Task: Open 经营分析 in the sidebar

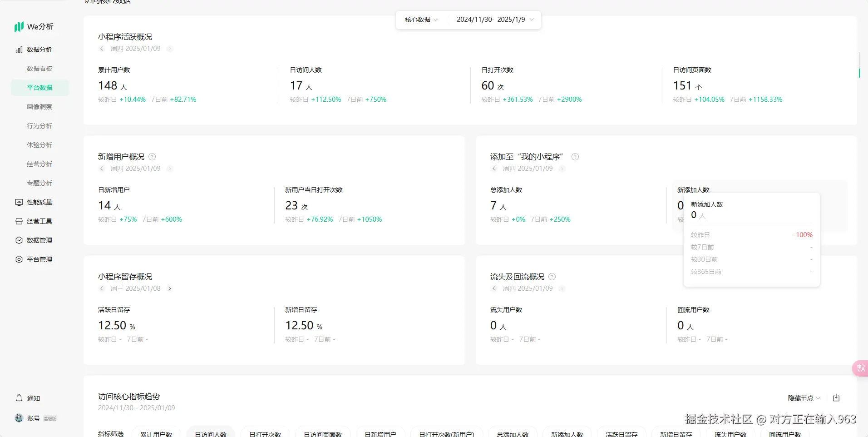Action: click(x=39, y=164)
